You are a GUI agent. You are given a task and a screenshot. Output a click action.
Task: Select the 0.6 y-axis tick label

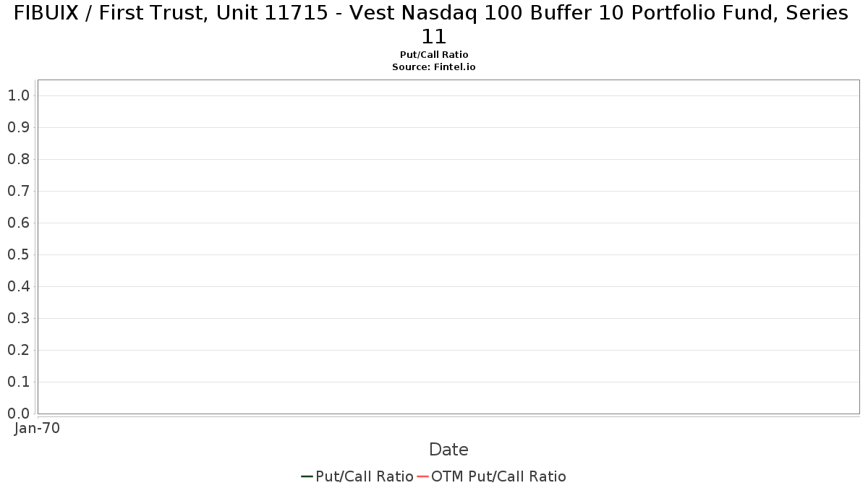click(18, 223)
